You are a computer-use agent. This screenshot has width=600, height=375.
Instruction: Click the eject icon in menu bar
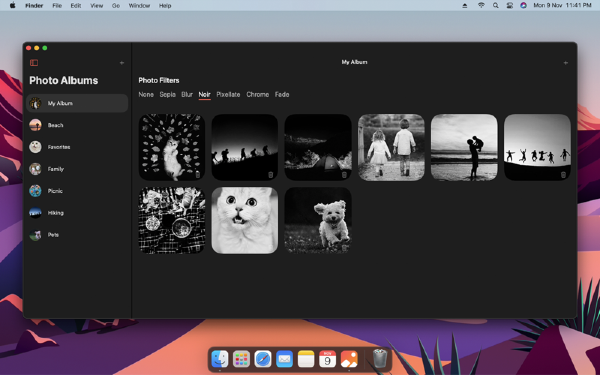pos(465,5)
